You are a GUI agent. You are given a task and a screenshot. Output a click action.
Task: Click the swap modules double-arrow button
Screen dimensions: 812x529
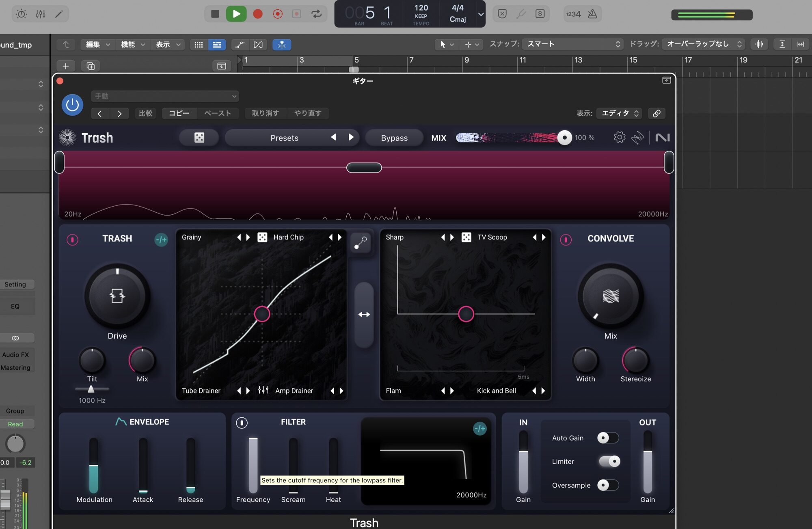pos(364,315)
